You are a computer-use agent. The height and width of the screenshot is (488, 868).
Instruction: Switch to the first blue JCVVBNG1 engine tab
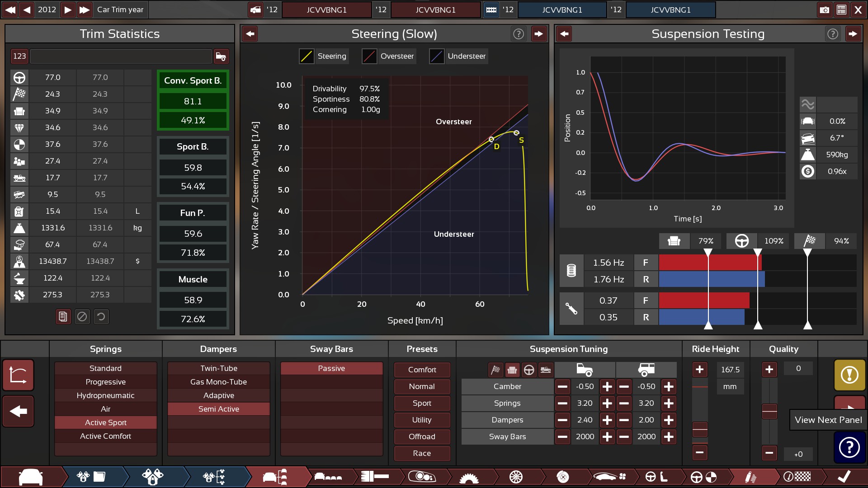[x=562, y=9]
